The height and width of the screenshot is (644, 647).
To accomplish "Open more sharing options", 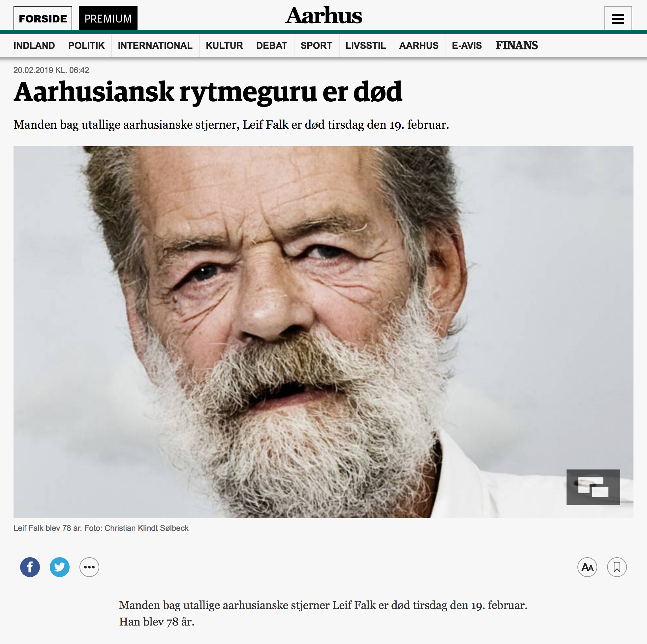I will pyautogui.click(x=89, y=567).
